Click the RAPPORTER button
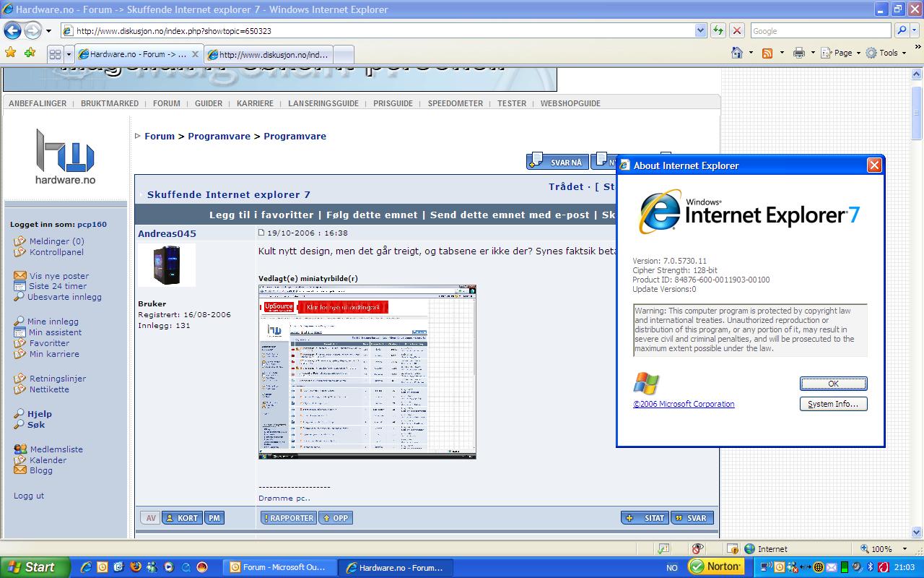Screen dimensions: 924x578 tap(289, 518)
